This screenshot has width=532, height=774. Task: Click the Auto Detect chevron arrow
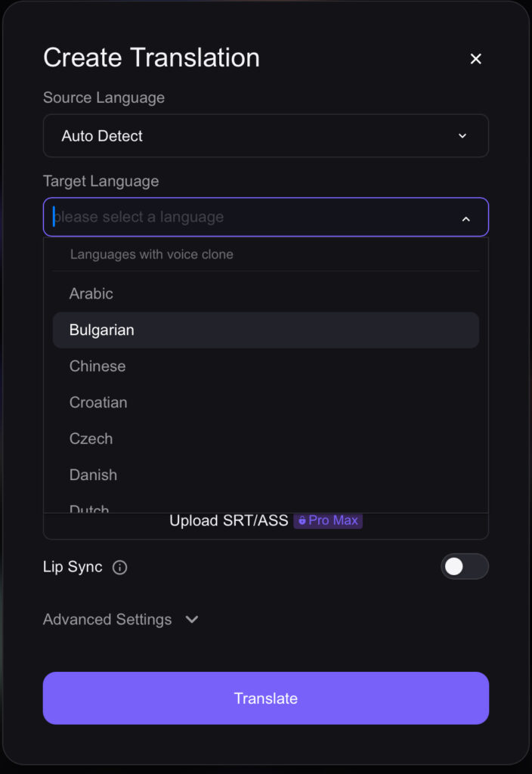coord(462,136)
